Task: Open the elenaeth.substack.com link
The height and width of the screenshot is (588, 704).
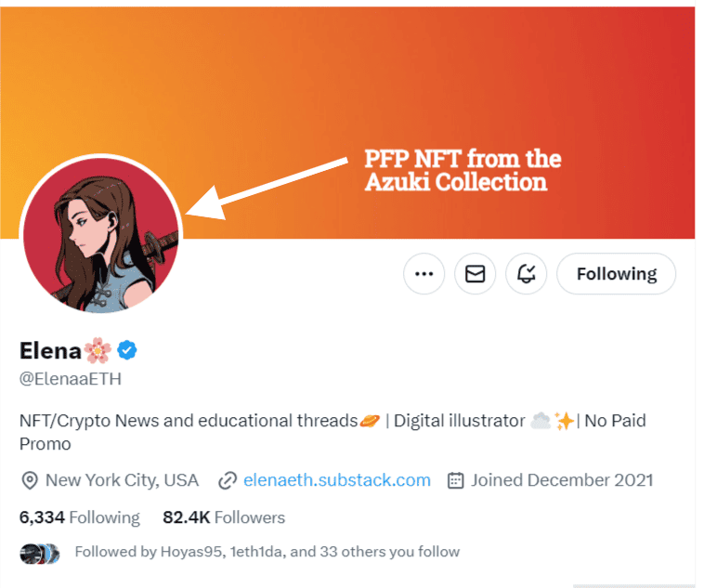Action: pyautogui.click(x=337, y=480)
